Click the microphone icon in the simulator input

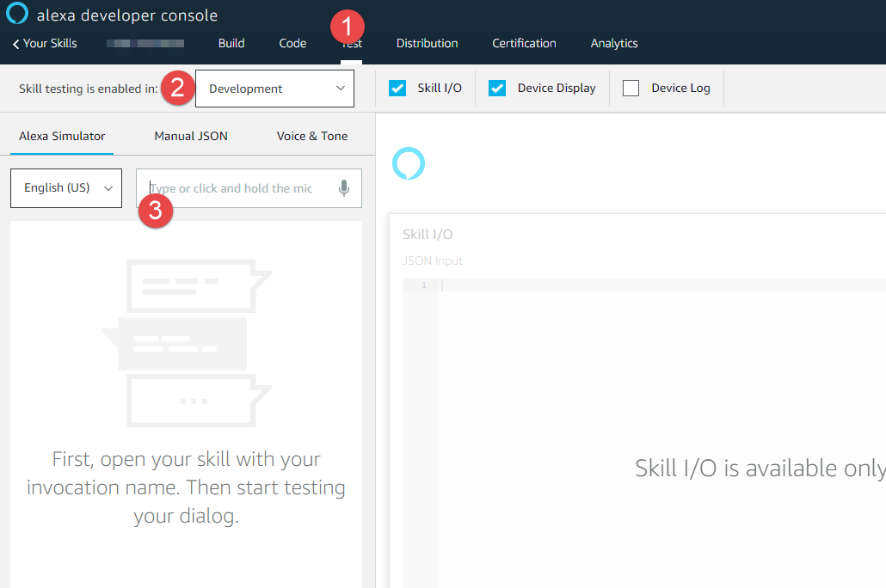pyautogui.click(x=343, y=188)
